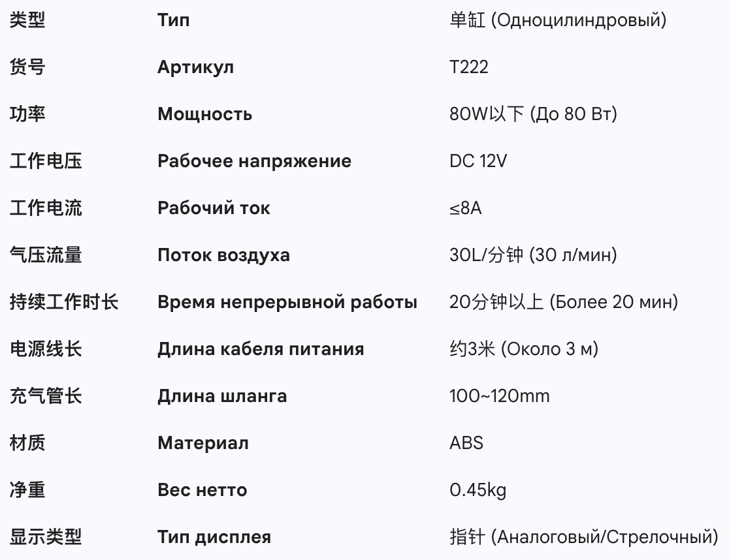This screenshot has height=560, width=729.
Task: Click the bold text "Артикул"
Action: coord(195,67)
